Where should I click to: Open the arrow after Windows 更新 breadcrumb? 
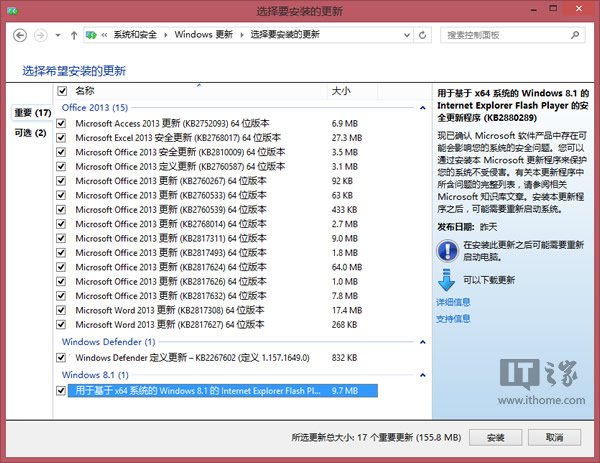[242, 35]
